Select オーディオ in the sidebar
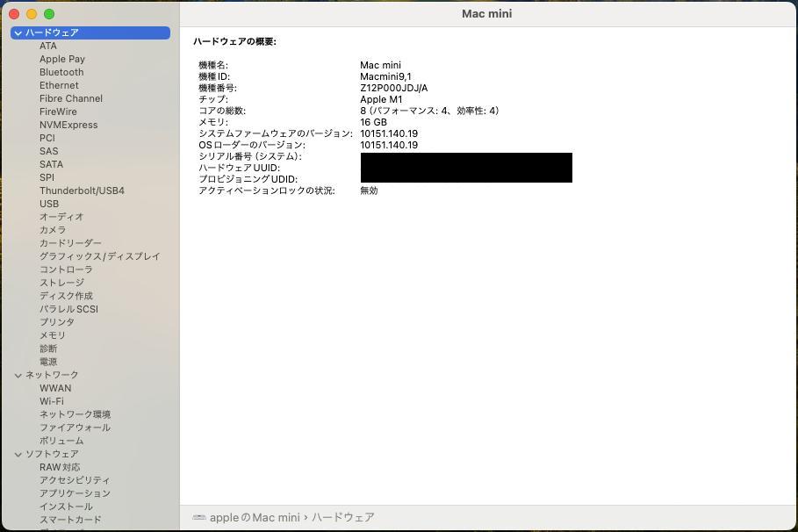Image resolution: width=798 pixels, height=532 pixels. tap(61, 217)
